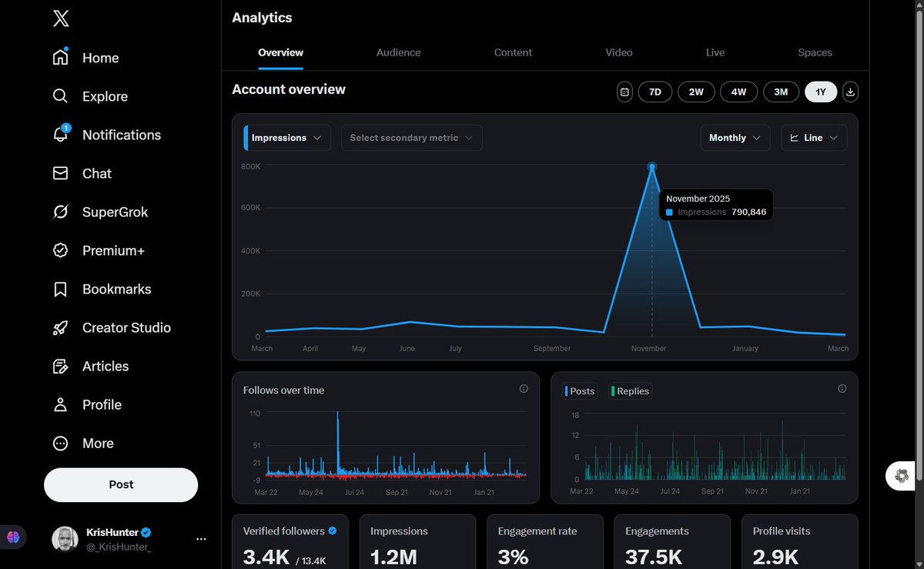Screen dimensions: 924x569
Task: Click the Profile person icon
Action: coord(61,405)
